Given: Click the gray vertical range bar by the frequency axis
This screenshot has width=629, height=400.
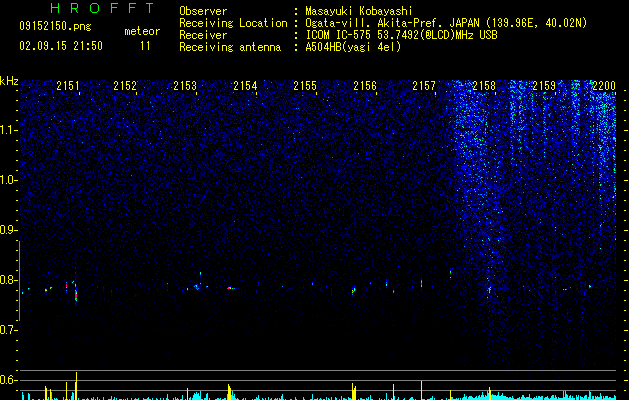Looking at the screenshot, I should [x=19, y=280].
